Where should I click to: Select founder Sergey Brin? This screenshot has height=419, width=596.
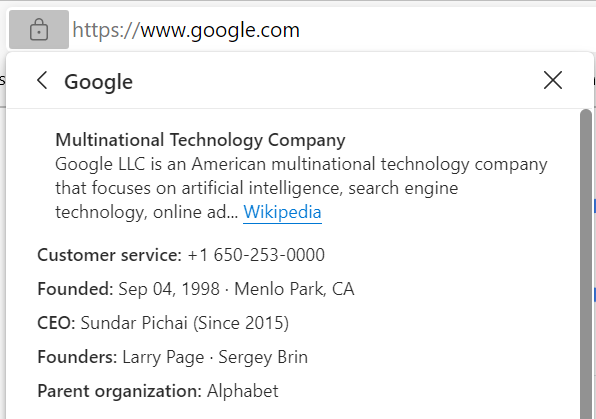click(263, 357)
